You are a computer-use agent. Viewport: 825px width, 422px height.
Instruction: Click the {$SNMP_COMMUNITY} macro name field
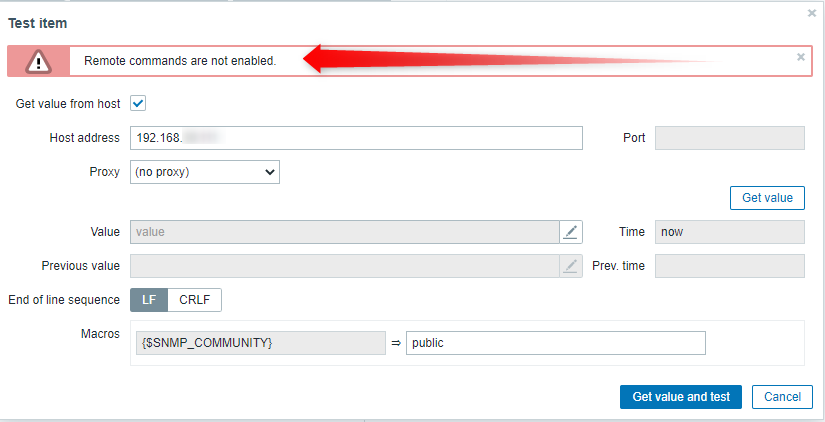tap(258, 343)
